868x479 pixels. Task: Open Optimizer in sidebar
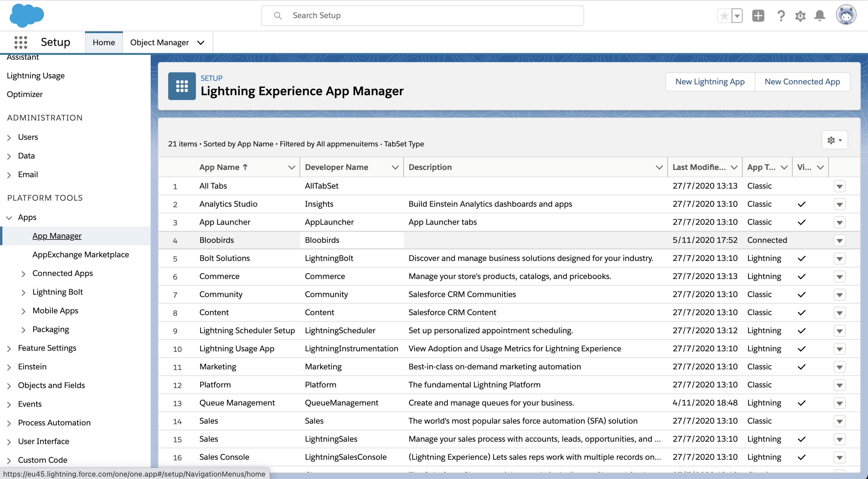tap(25, 94)
